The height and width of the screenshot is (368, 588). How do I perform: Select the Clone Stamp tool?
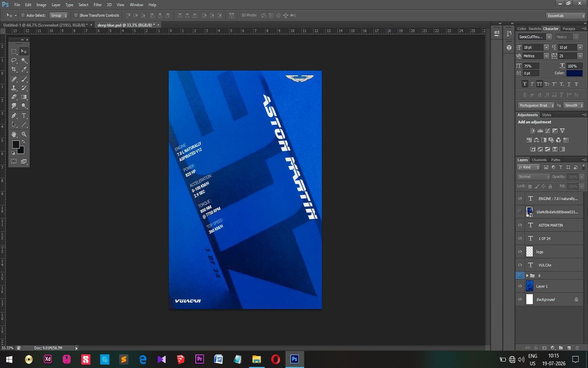click(14, 88)
